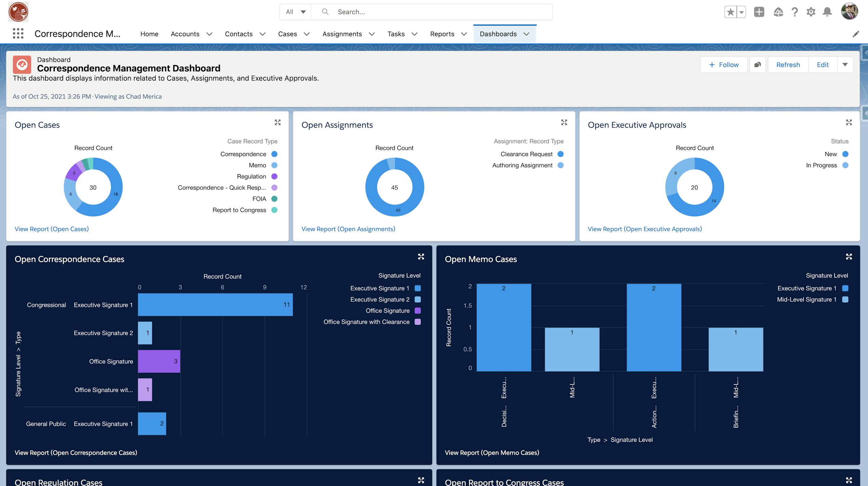Click the Favorites star icon
The height and width of the screenshot is (486, 868).
click(x=731, y=12)
